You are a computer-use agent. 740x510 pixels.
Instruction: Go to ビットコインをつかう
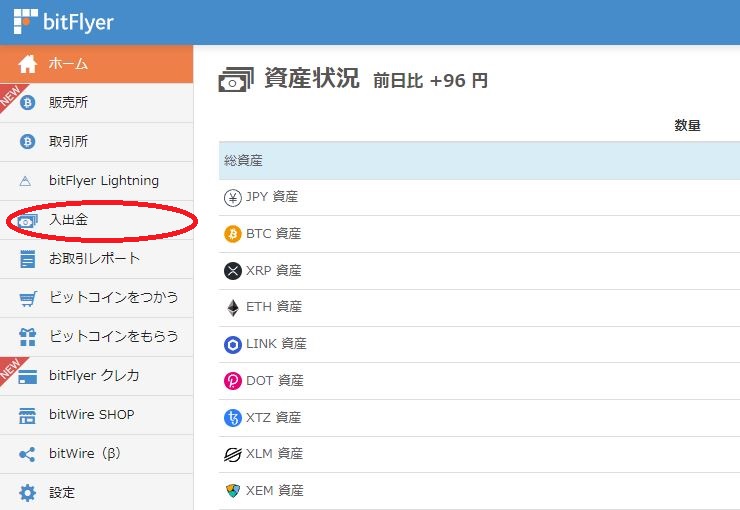(x=96, y=298)
